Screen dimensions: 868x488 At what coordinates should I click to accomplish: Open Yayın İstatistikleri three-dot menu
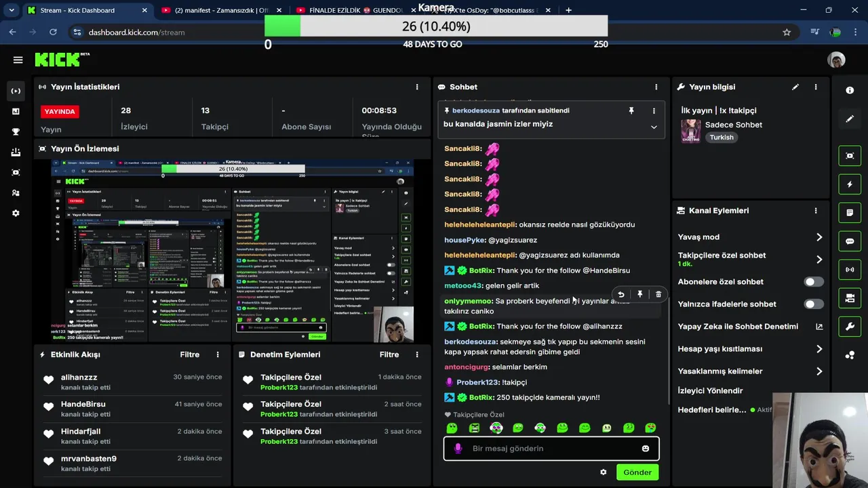point(417,87)
